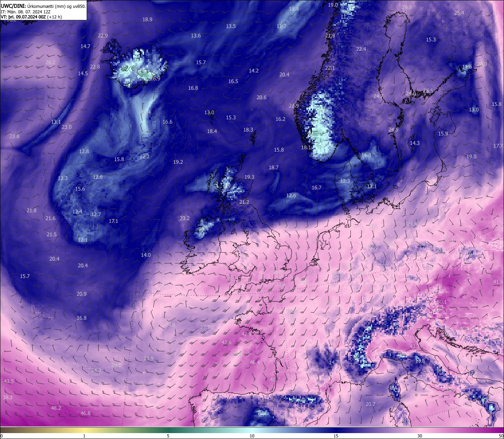Viewport: 504px width, 439px height.
Task: Click the value 16.2 on the map
Action: [x=280, y=119]
